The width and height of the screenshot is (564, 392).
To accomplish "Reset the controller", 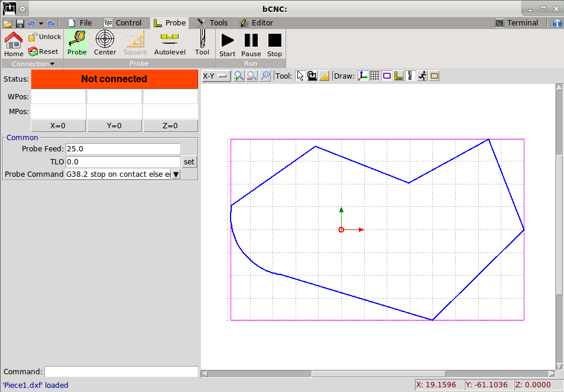I will click(x=43, y=51).
